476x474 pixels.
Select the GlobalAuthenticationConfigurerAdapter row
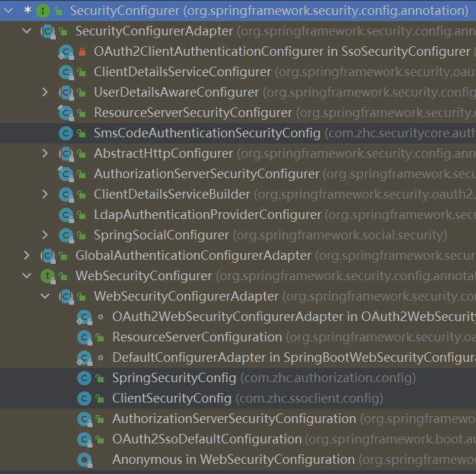click(x=238, y=256)
